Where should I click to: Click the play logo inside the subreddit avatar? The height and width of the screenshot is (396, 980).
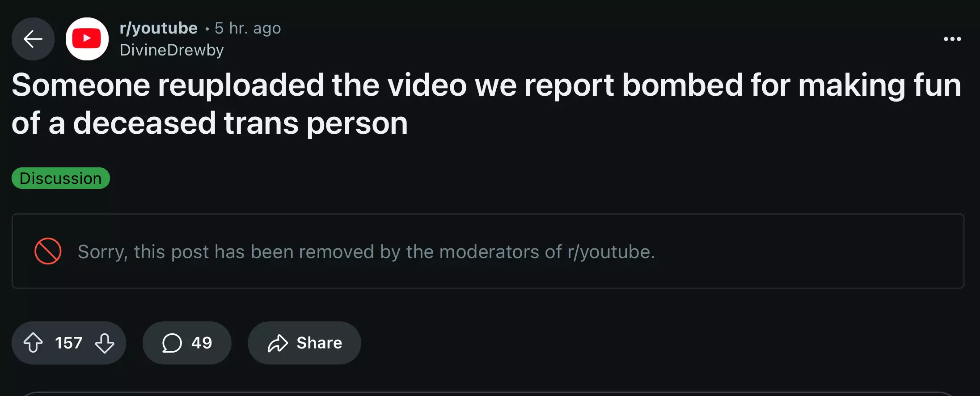click(87, 39)
